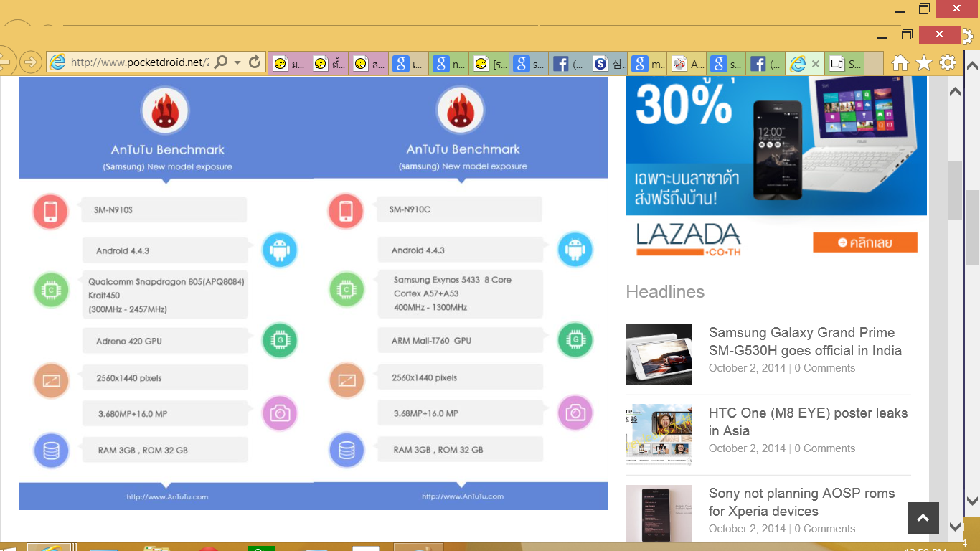Click the green CPU chip icon beside Snapdragon 805

[x=51, y=291]
